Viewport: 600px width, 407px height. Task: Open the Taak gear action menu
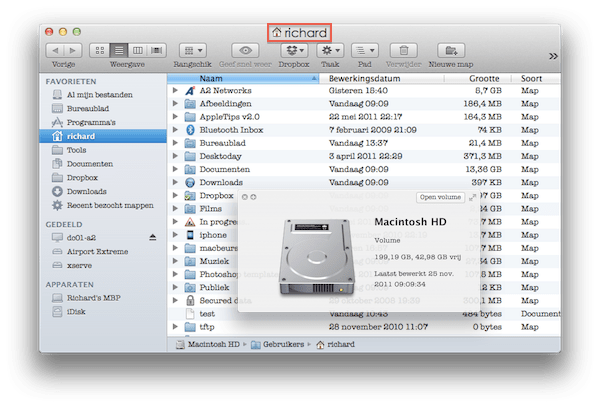[330, 50]
